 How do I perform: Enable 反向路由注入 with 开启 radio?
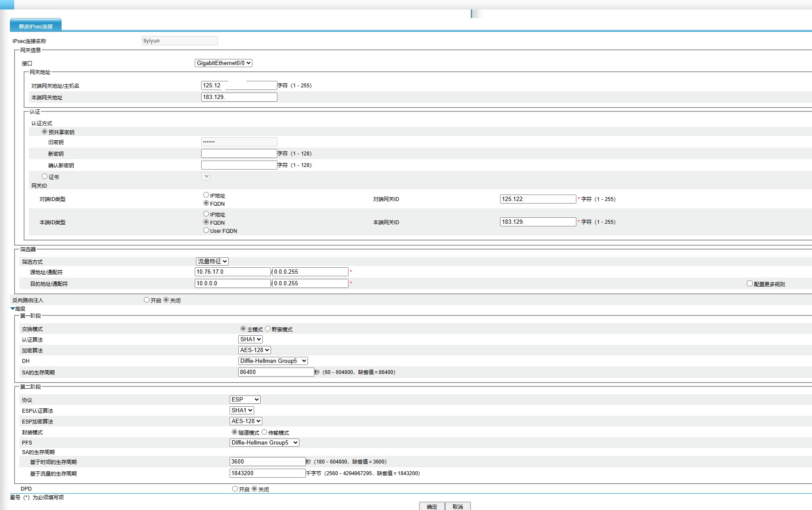point(146,300)
